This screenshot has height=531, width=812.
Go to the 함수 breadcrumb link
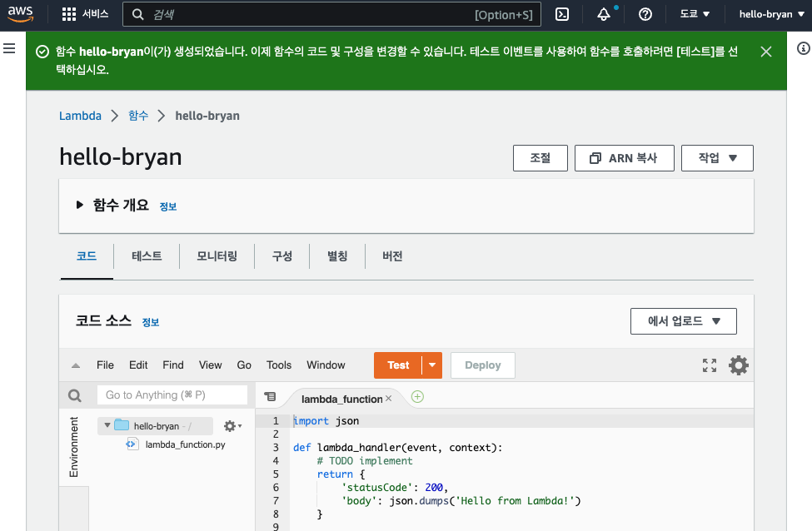coord(138,116)
